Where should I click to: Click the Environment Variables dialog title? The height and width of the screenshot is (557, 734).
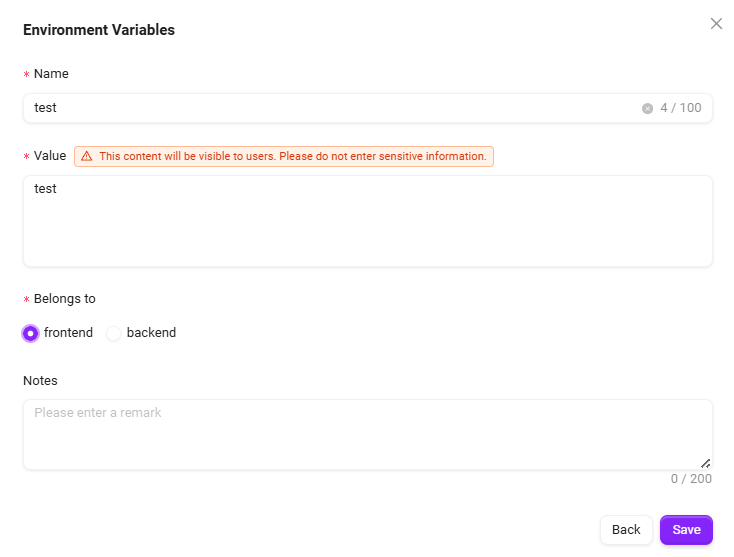coord(99,30)
